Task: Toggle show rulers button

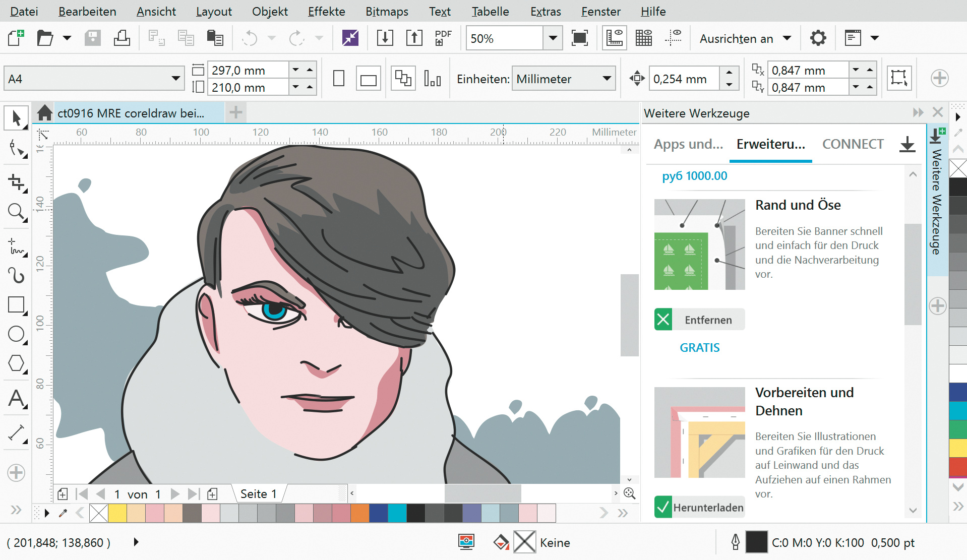Action: [x=615, y=38]
